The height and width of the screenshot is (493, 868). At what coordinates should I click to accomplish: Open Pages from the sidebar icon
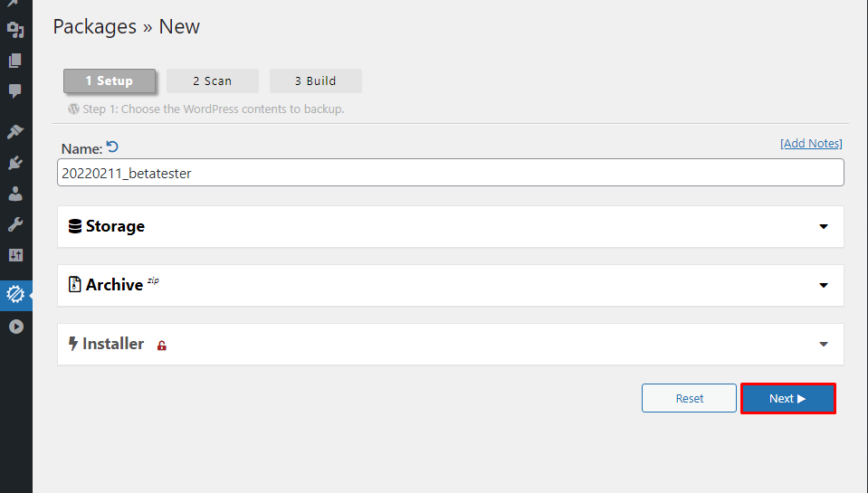[15, 61]
